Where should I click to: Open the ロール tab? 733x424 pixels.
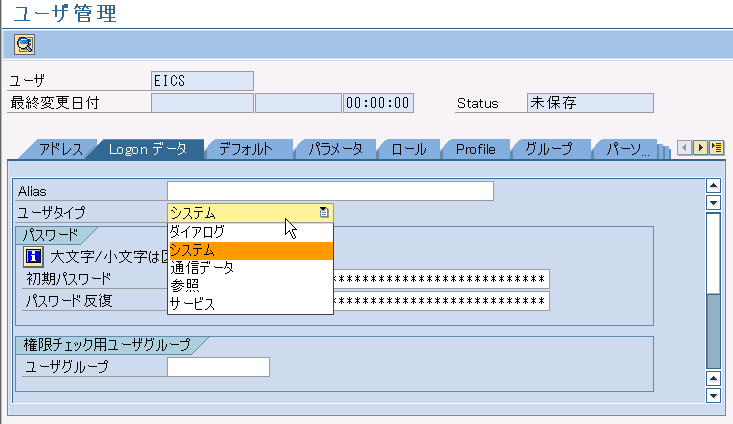408,149
